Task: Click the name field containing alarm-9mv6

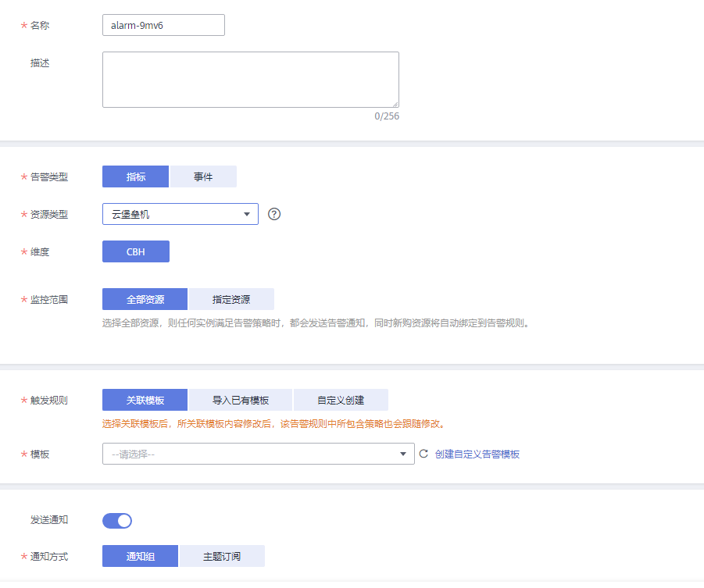Action: 163,25
